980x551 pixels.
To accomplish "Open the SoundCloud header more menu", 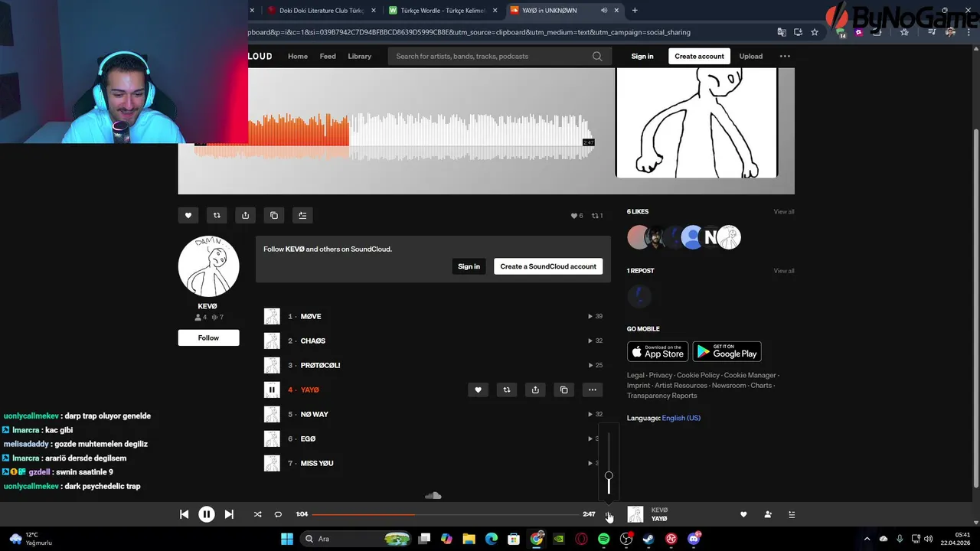I will [x=785, y=56].
